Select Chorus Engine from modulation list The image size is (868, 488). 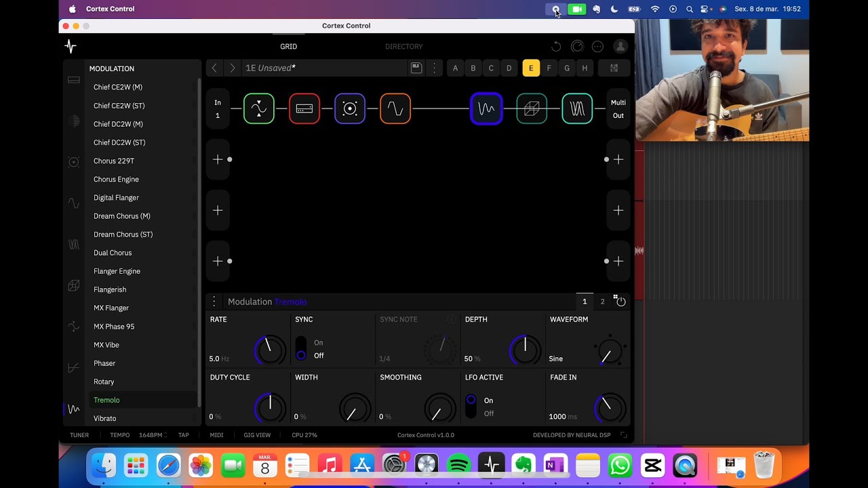[117, 179]
